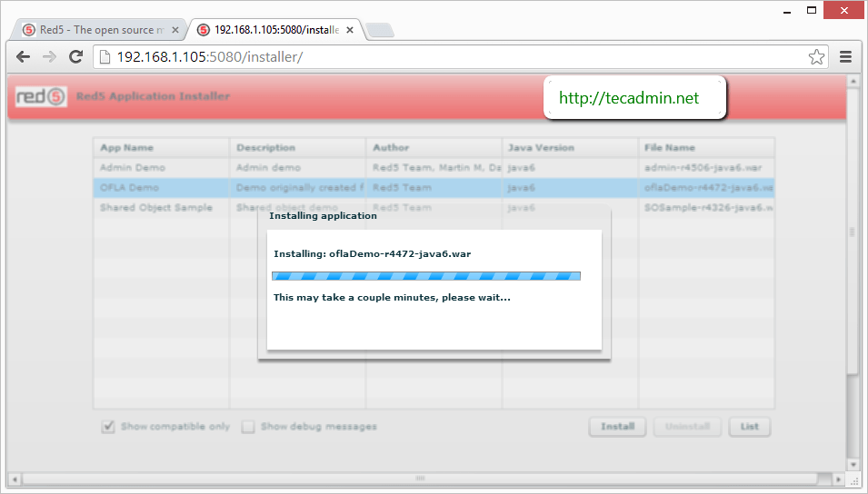Reload the installer page
Image resolution: width=868 pixels, height=494 pixels.
pyautogui.click(x=75, y=56)
